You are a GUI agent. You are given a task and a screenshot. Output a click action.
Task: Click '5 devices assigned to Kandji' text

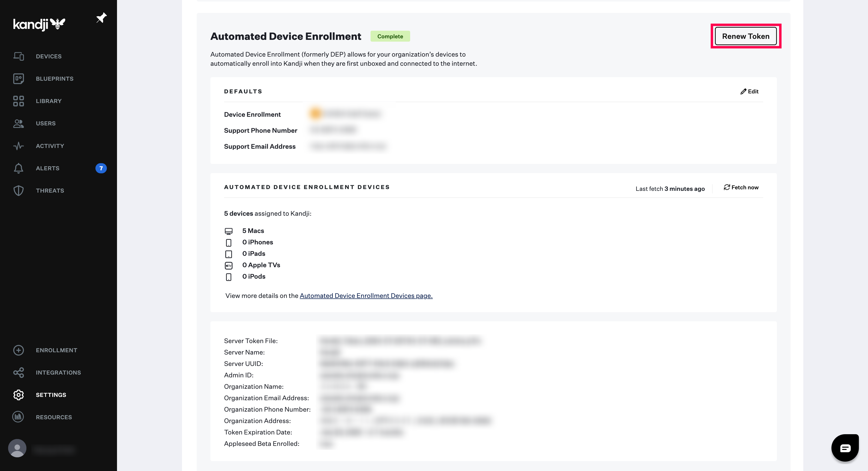[x=268, y=214]
